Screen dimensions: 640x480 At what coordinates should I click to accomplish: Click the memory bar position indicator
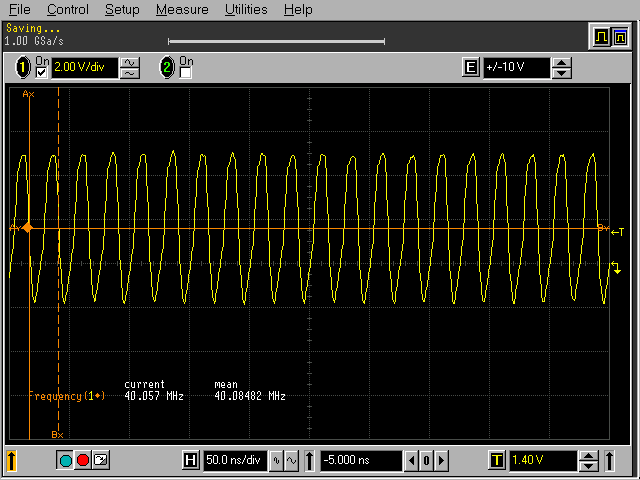[276, 41]
